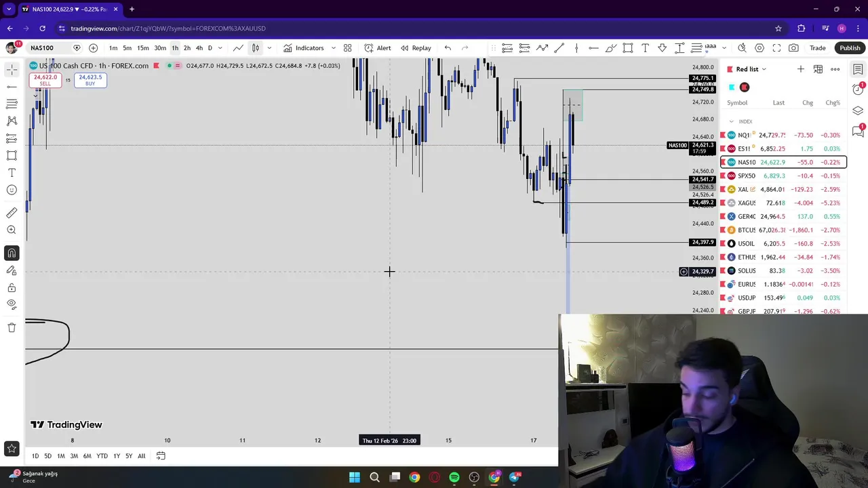
Task: Open watchlist advanced view table icon
Action: click(818, 69)
